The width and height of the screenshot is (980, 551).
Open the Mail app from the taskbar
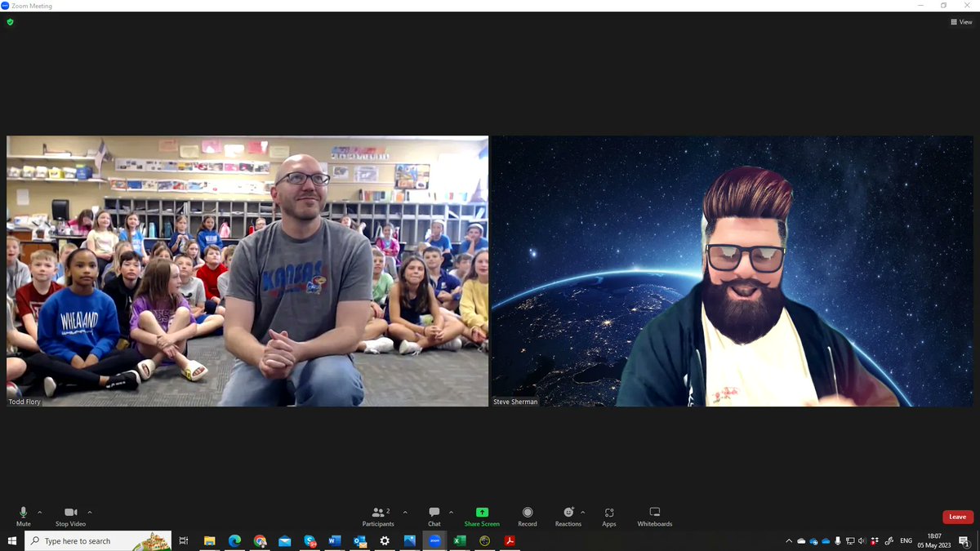click(284, 540)
